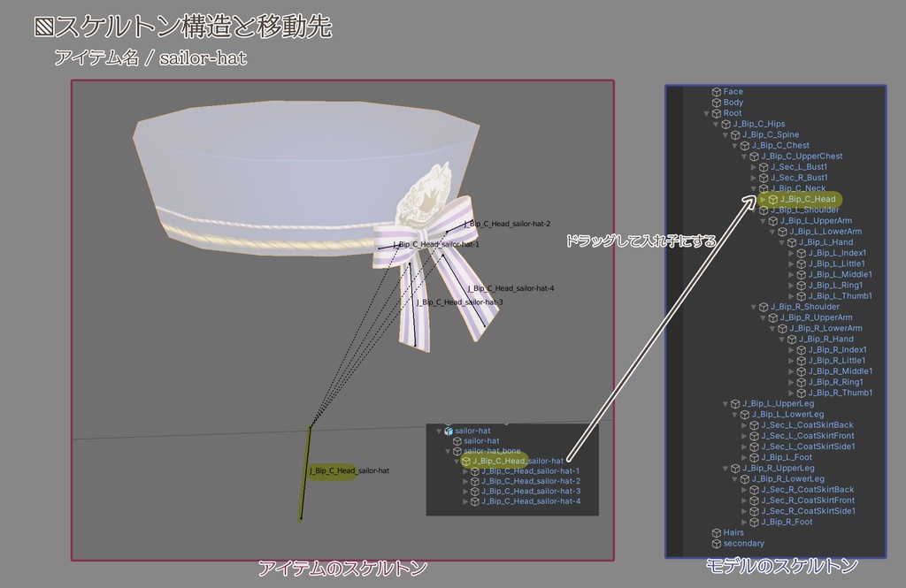Image resolution: width=906 pixels, height=588 pixels.
Task: Click the J_Bip_C_Head_sailor-hat-3 cube icon in hierarchy
Action: click(475, 492)
